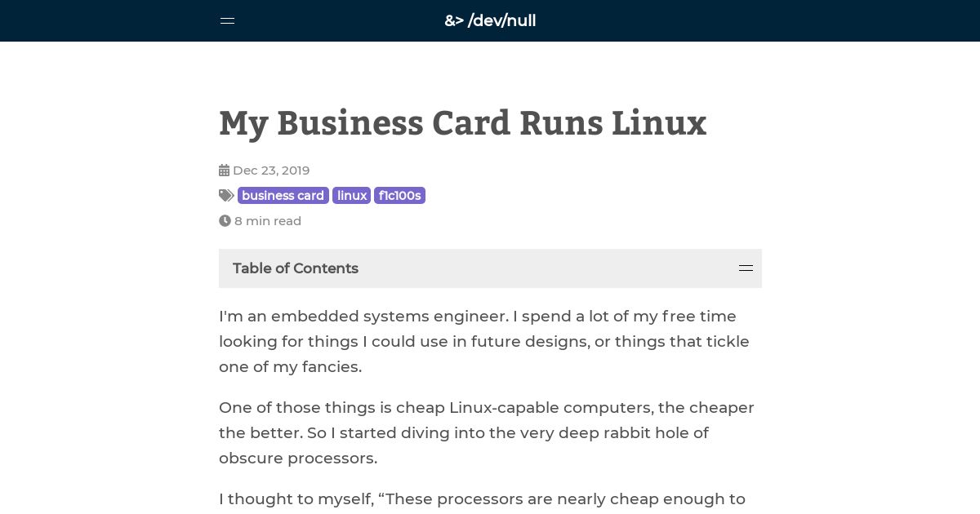Viewport: 980px width, 514px height.
Task: Open the f1c100s tag
Action: (x=399, y=196)
